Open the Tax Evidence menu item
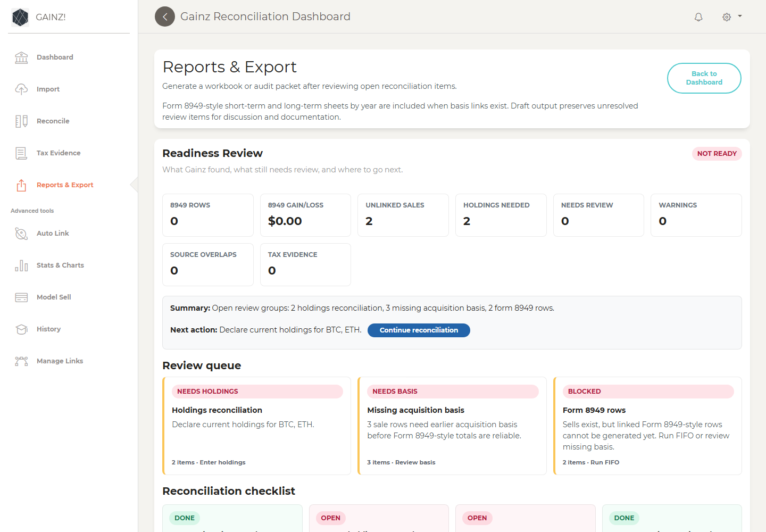 pyautogui.click(x=59, y=153)
